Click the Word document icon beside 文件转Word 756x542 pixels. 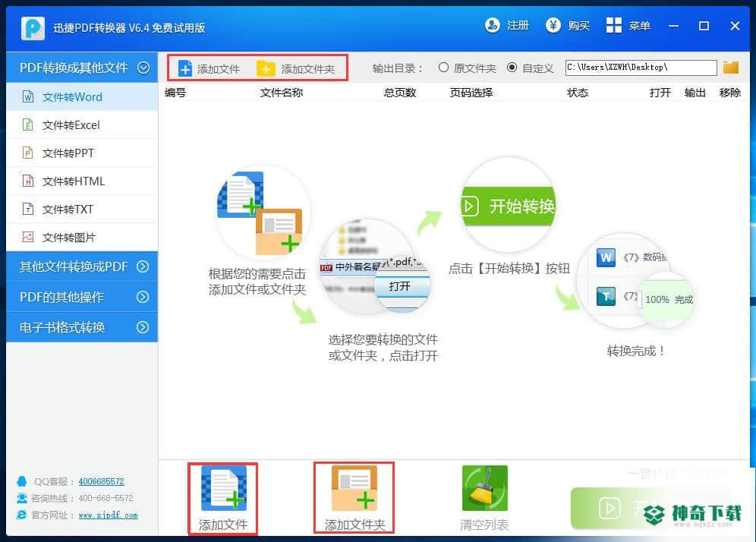click(28, 97)
